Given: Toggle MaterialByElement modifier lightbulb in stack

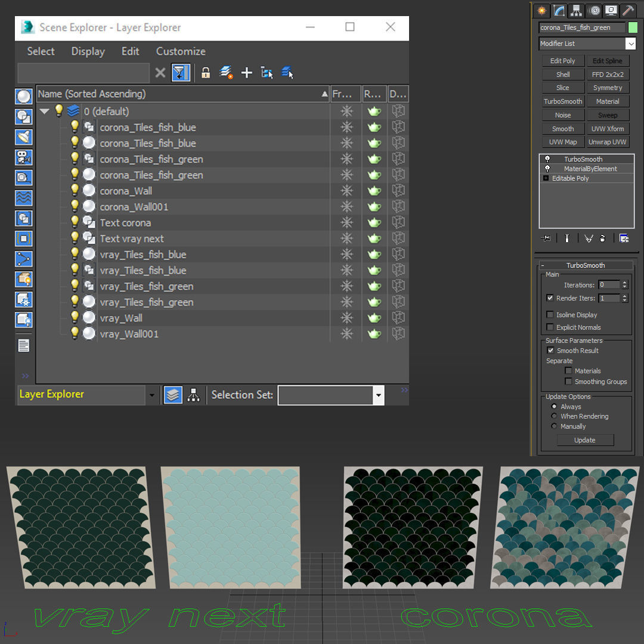Looking at the screenshot, I should [x=547, y=168].
